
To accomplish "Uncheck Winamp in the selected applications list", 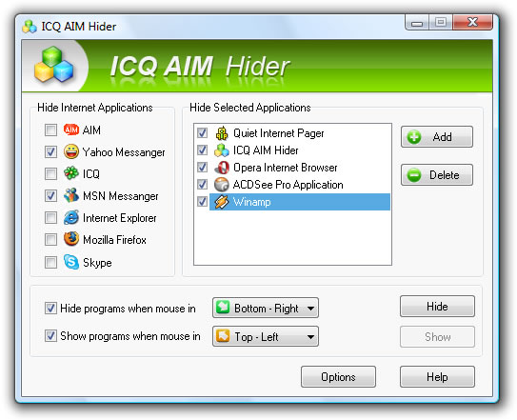I will 202,201.
